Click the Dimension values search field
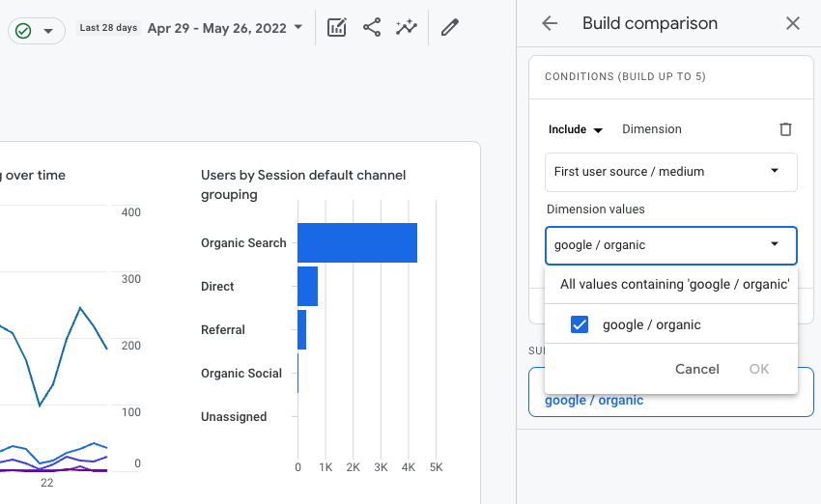821x504 pixels. (x=657, y=245)
